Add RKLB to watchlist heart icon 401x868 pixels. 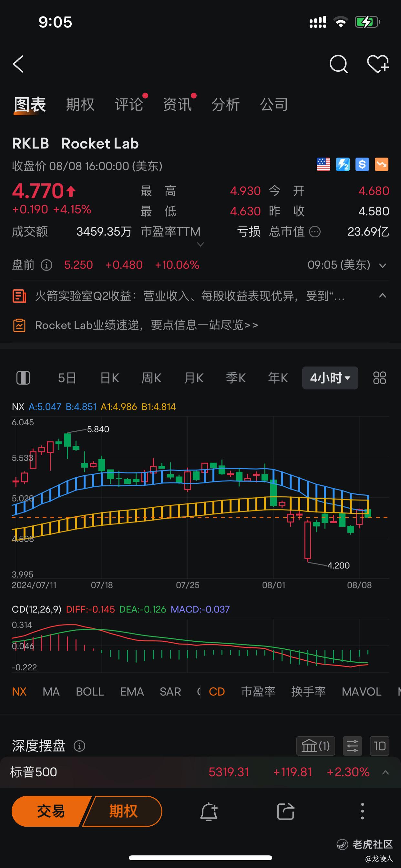click(378, 64)
